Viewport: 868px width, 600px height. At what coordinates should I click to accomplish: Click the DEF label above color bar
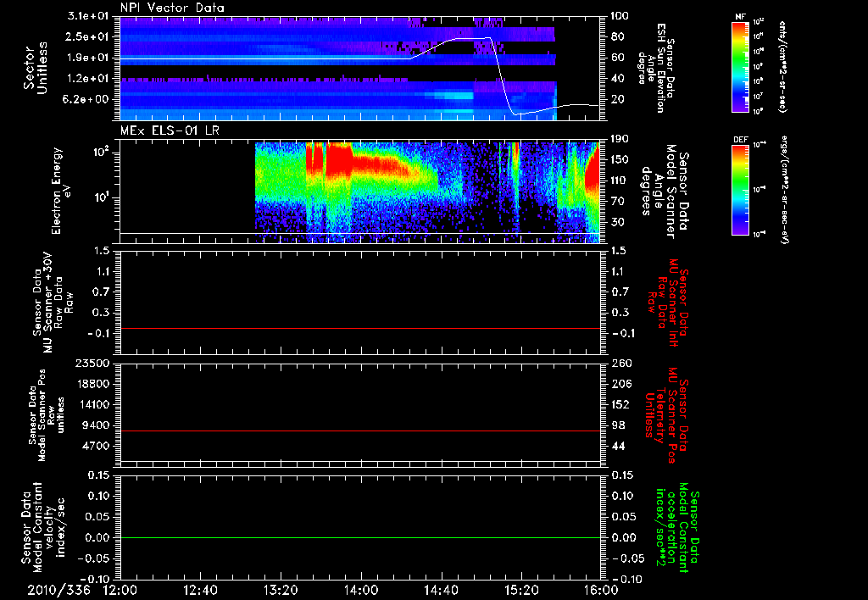click(x=741, y=140)
